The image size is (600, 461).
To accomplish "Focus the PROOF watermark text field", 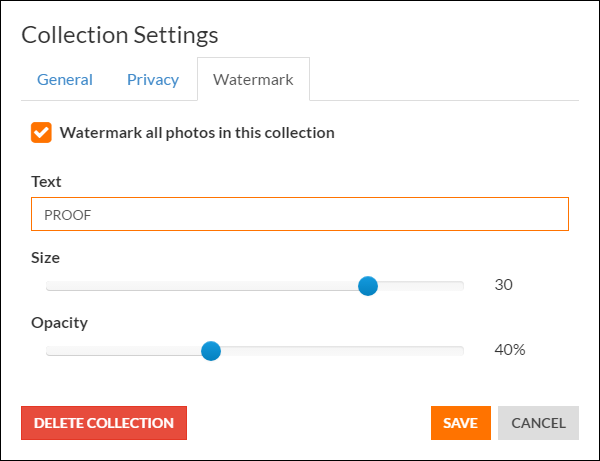I will (300, 214).
